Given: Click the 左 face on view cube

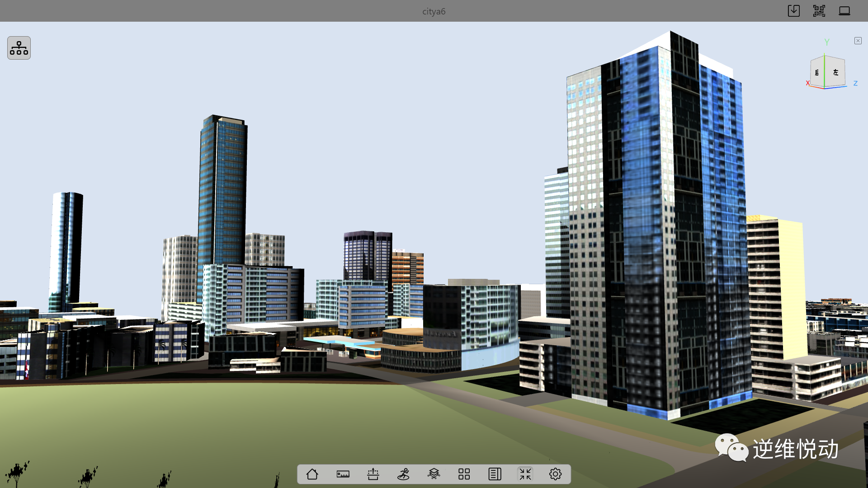Looking at the screenshot, I should 835,72.
